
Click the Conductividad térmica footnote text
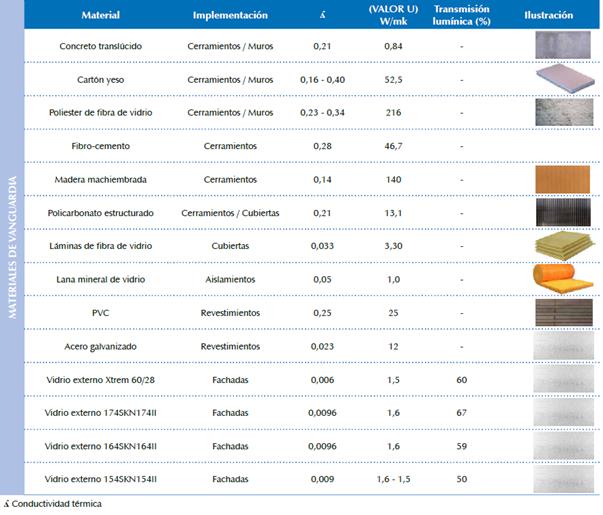pyautogui.click(x=57, y=504)
